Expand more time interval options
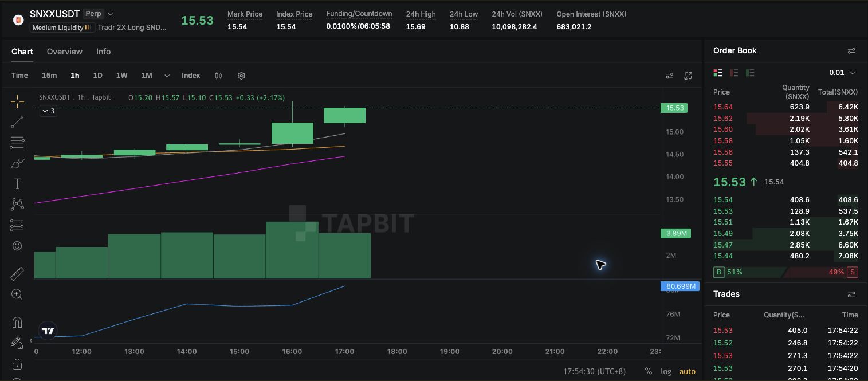The image size is (868, 381). coord(167,76)
